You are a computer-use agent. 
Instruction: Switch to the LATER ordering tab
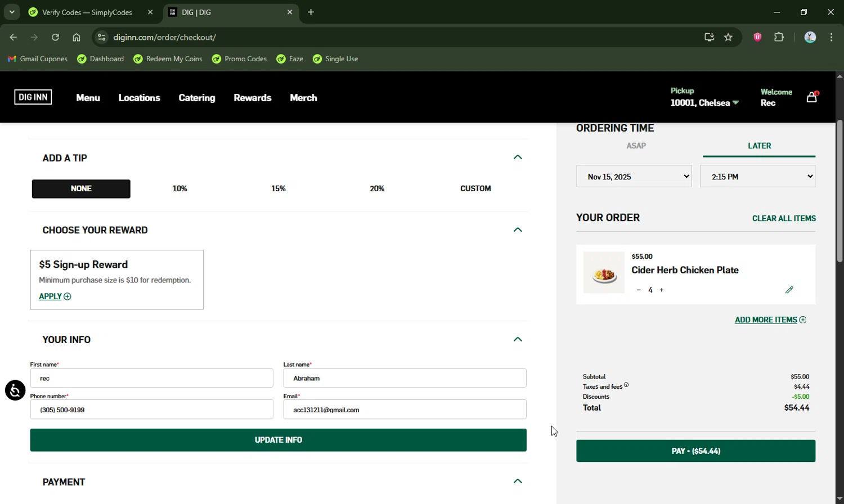[759, 146]
